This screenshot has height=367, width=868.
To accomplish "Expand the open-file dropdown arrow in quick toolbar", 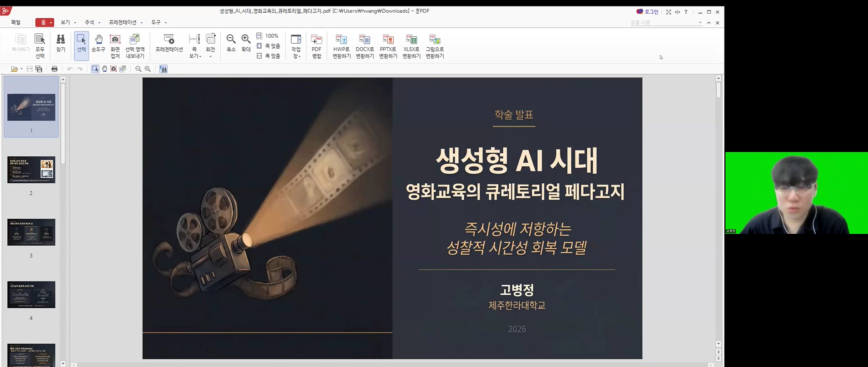I will (21, 69).
